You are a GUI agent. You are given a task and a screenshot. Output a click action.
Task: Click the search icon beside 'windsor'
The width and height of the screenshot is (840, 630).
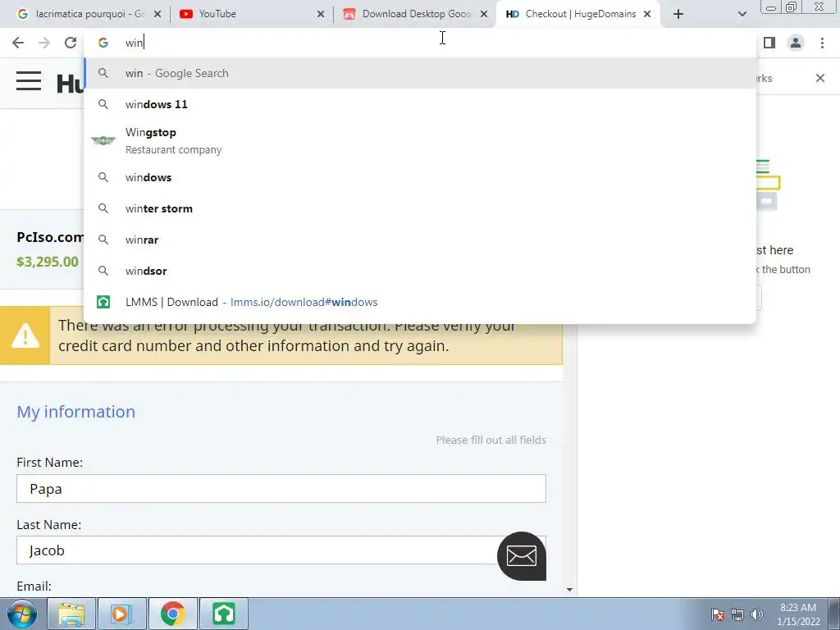point(103,271)
